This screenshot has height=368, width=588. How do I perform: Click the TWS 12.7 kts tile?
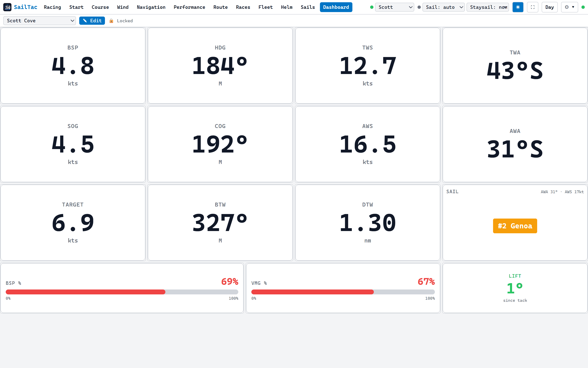368,65
